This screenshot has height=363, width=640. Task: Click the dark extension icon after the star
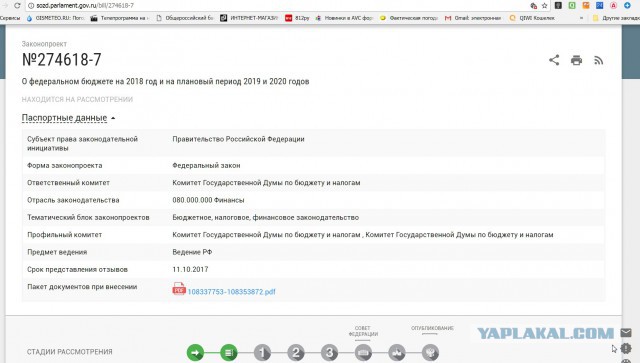(558, 5)
